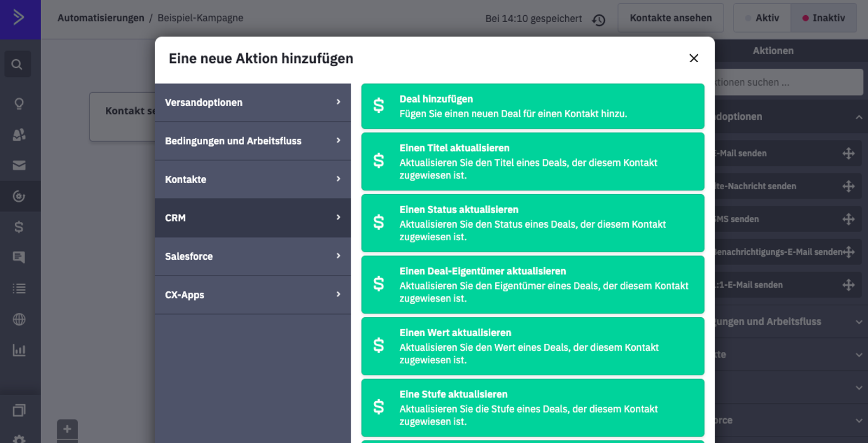868x443 pixels.
Task: Expand the Versandoptionen category
Action: pyautogui.click(x=253, y=102)
